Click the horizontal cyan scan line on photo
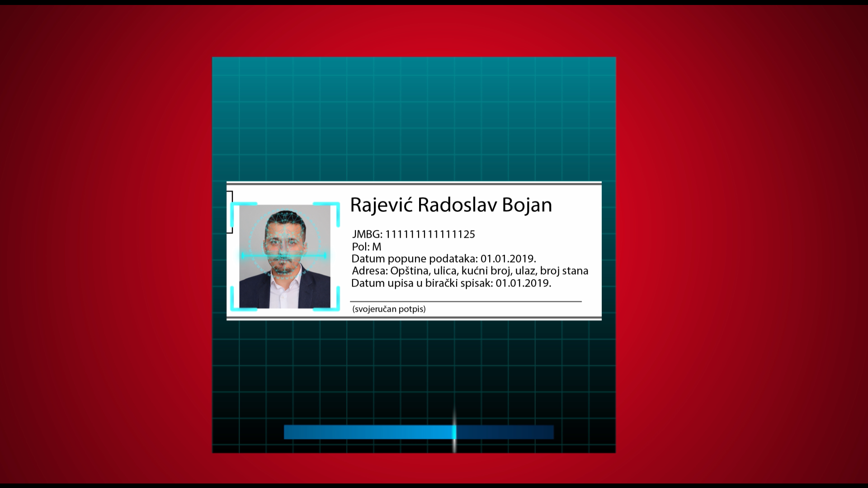 click(x=284, y=256)
